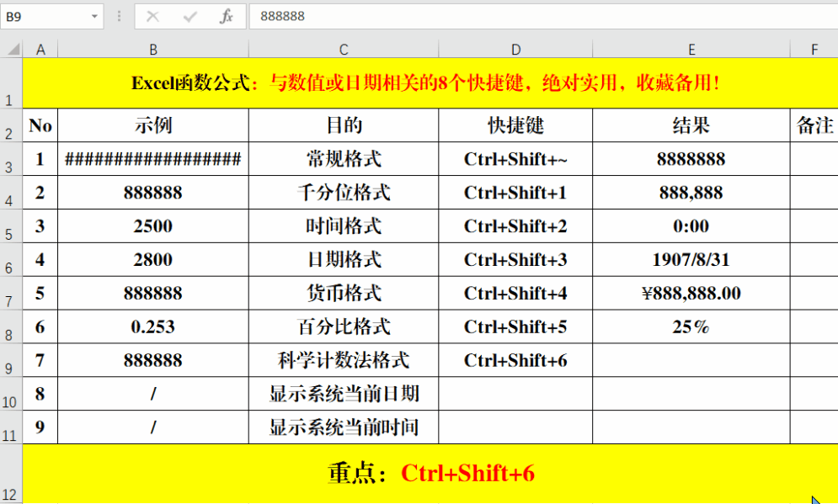Click the empty result cell in row 9
Screen dimensions: 838x504
[691, 360]
